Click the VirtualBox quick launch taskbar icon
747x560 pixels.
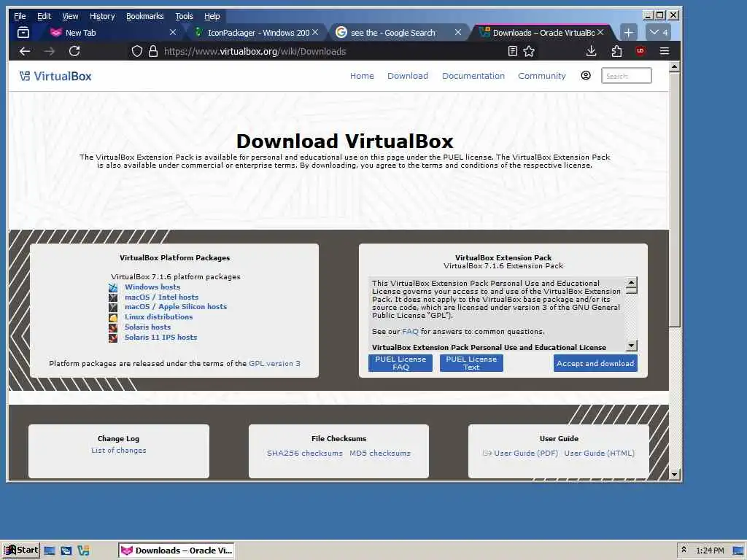point(83,551)
